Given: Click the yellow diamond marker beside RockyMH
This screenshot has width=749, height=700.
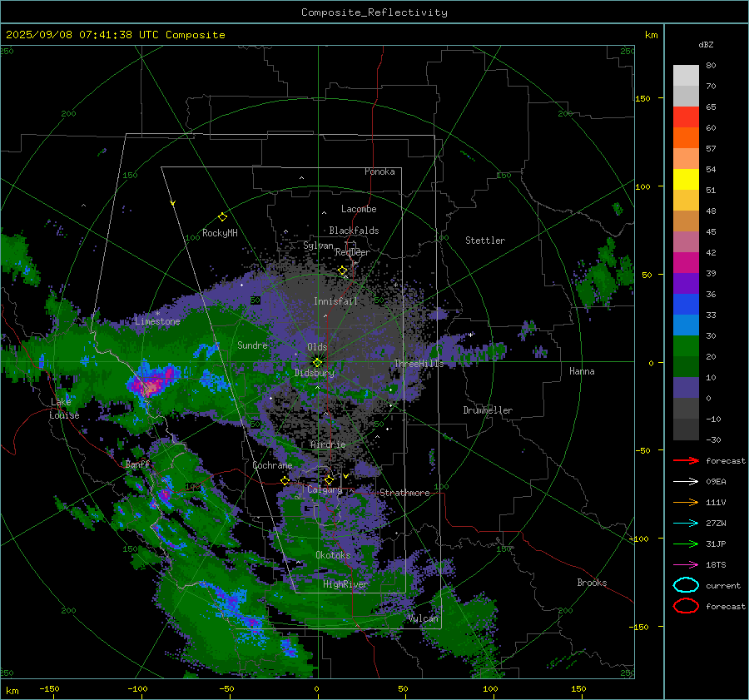Looking at the screenshot, I should (222, 217).
